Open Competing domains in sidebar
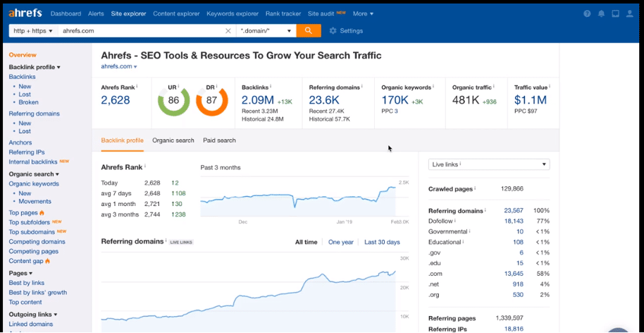Image resolution: width=644 pixels, height=333 pixels. click(x=37, y=242)
